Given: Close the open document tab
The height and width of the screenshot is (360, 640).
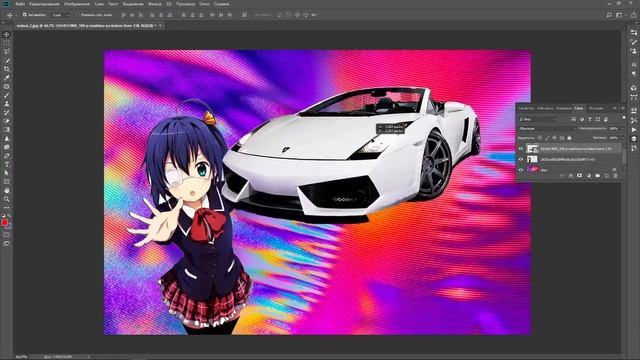Looking at the screenshot, I should (x=161, y=25).
